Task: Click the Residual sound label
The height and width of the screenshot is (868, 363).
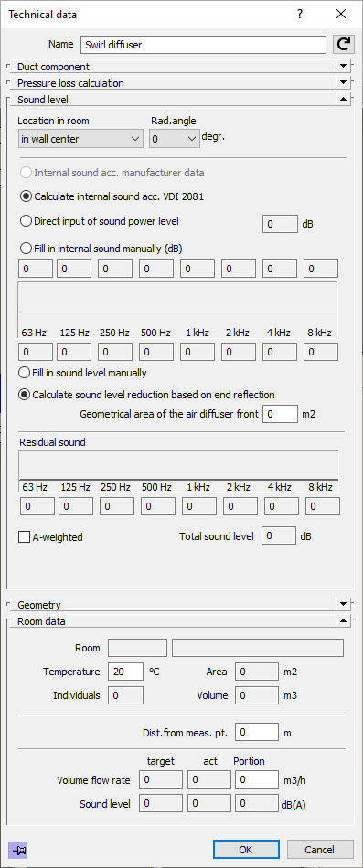Action: (53, 442)
